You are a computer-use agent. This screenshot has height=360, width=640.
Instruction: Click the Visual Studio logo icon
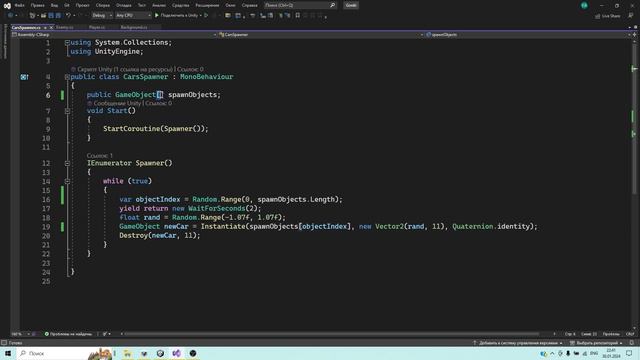coord(7,6)
